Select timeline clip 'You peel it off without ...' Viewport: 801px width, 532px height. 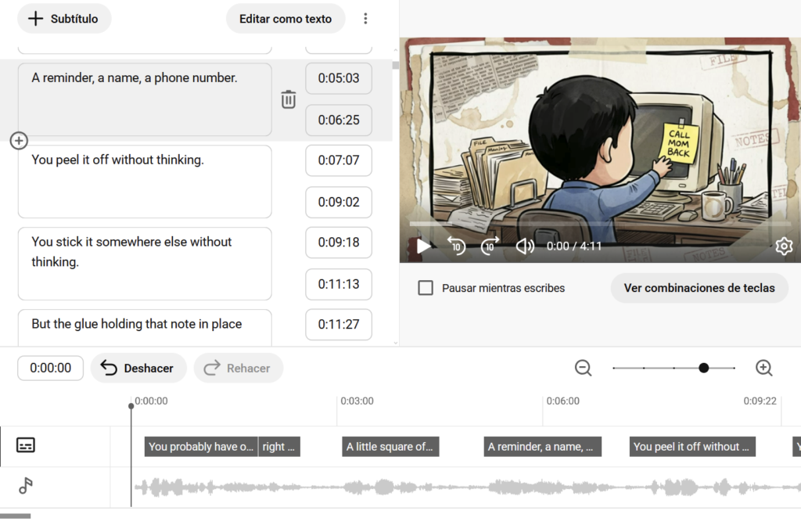coord(692,447)
